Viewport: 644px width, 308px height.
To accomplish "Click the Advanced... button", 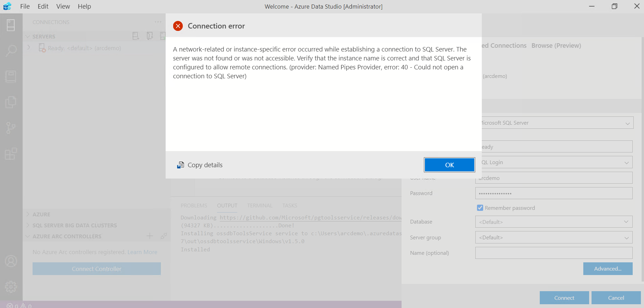I will (x=608, y=269).
